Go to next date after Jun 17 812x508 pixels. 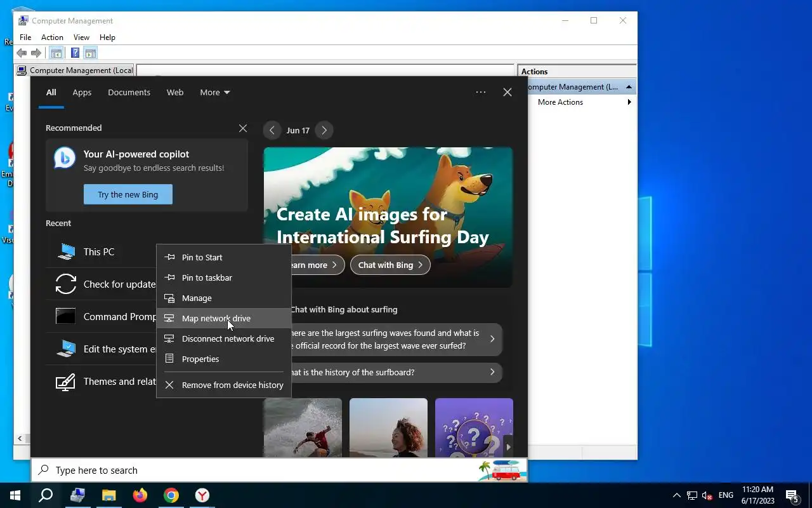click(324, 130)
